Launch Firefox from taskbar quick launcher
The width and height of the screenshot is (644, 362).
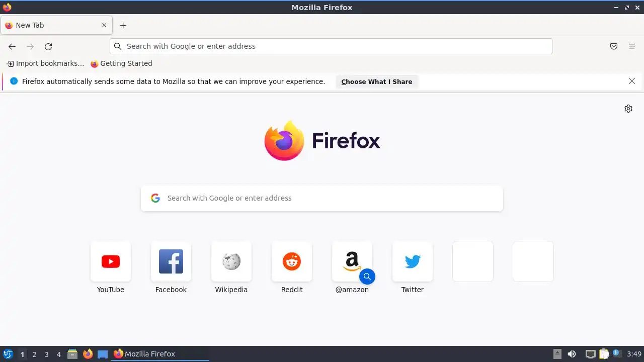click(88, 354)
